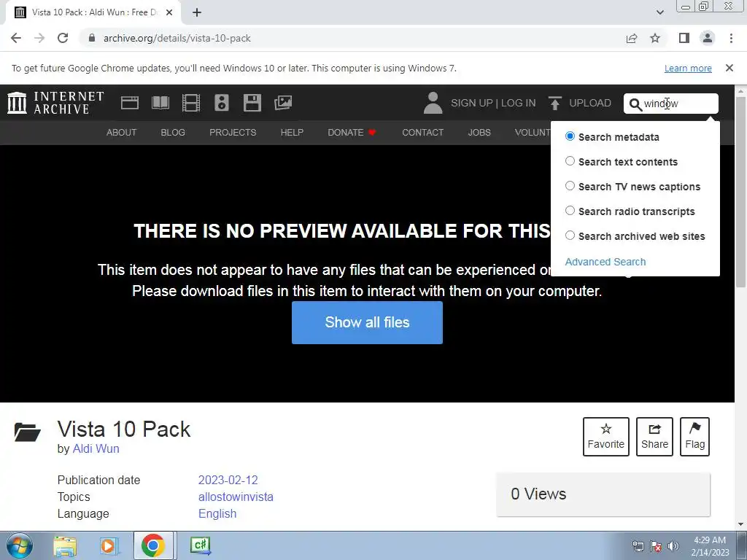Image resolution: width=747 pixels, height=560 pixels.
Task: Open the Chrome profile icon
Action: point(708,38)
